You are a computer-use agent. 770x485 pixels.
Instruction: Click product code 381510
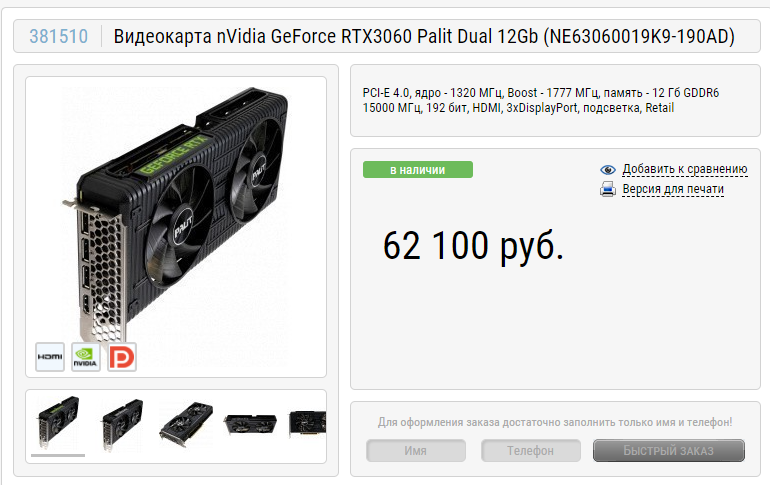[58, 36]
